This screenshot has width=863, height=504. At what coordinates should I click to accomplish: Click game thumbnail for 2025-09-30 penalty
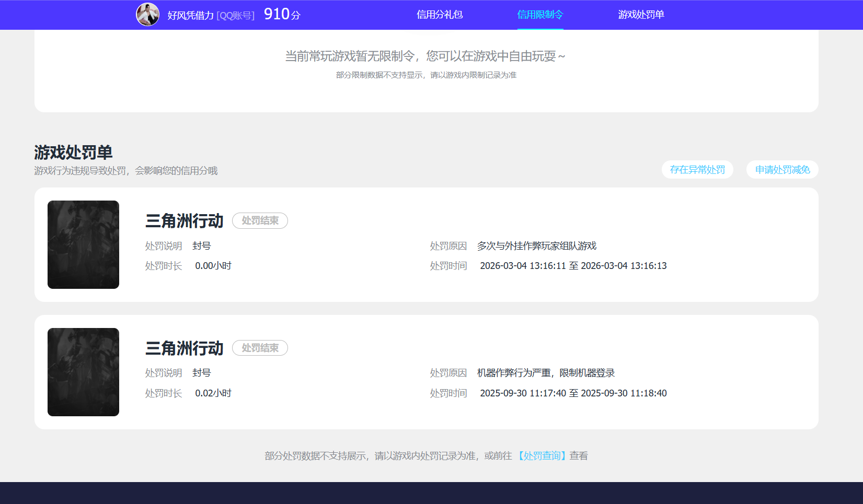pos(83,372)
